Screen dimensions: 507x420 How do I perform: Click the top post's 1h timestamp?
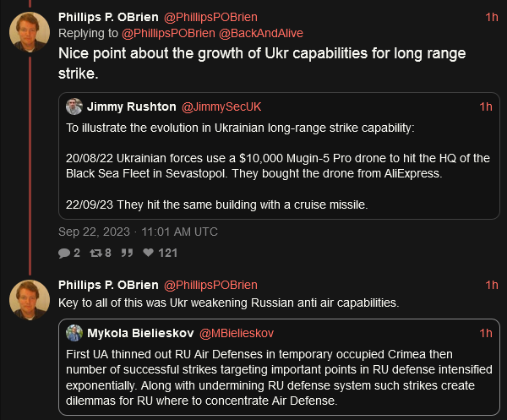492,17
